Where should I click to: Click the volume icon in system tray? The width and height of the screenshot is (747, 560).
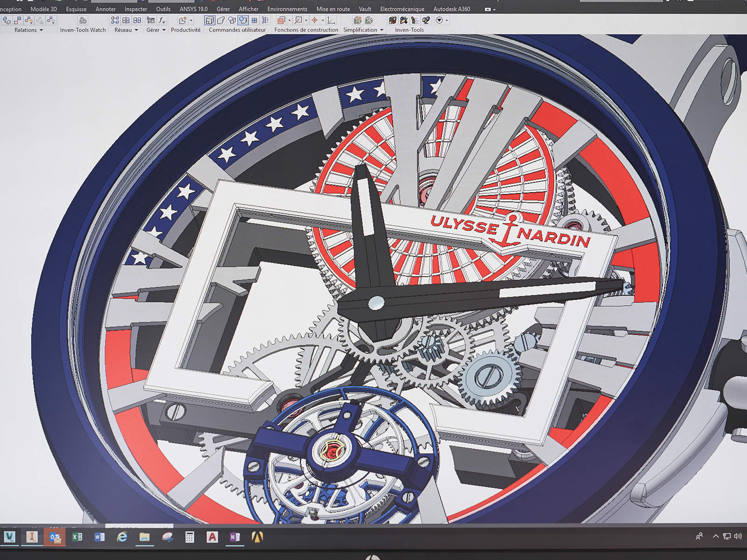[738, 536]
